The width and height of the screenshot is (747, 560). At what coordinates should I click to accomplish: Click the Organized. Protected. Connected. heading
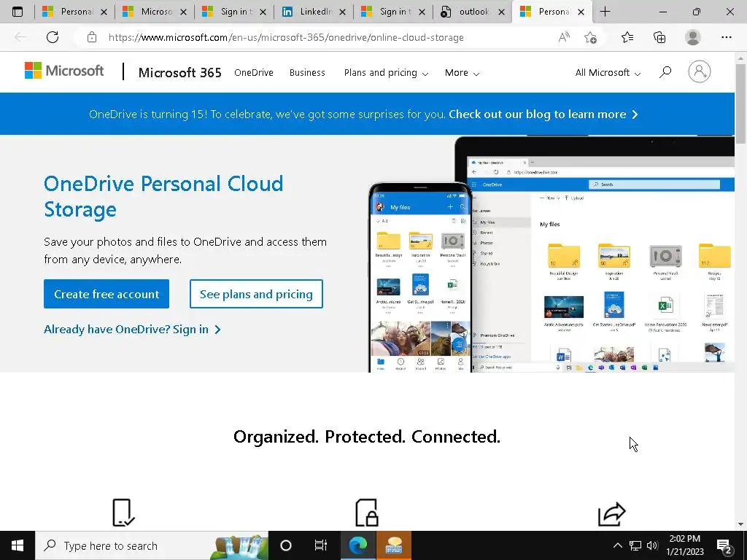(x=367, y=437)
